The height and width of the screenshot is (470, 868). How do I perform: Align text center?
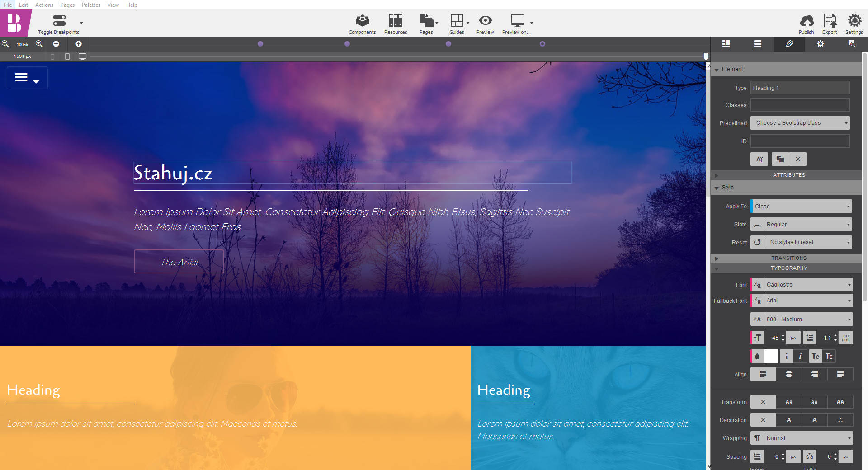789,374
